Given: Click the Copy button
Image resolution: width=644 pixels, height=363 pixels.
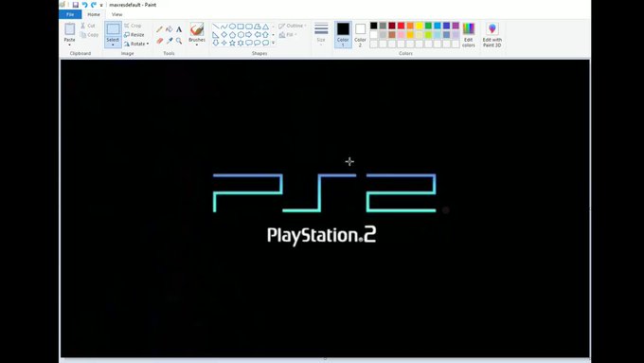Looking at the screenshot, I should pyautogui.click(x=90, y=35).
